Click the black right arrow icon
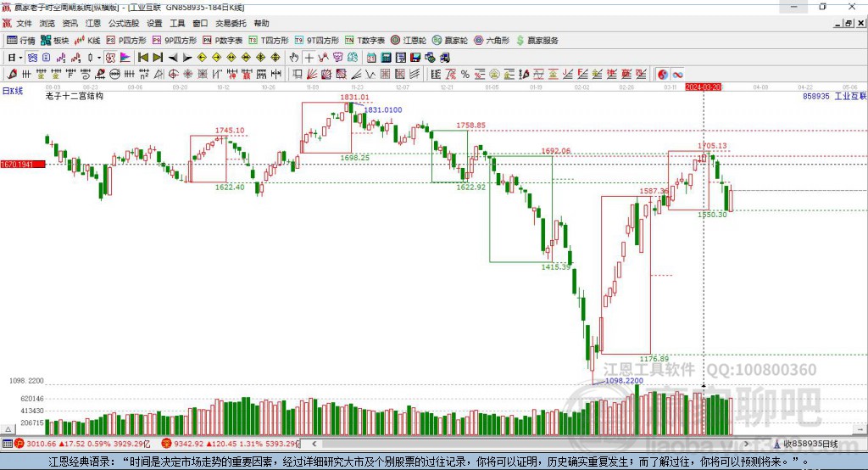The width and height of the screenshot is (868, 470). click(x=187, y=58)
